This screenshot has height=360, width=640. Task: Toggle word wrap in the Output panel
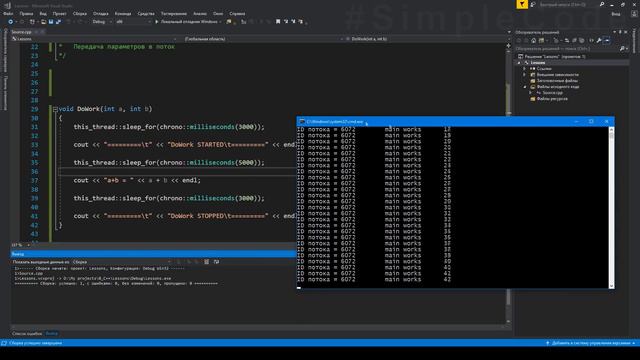coord(216,262)
